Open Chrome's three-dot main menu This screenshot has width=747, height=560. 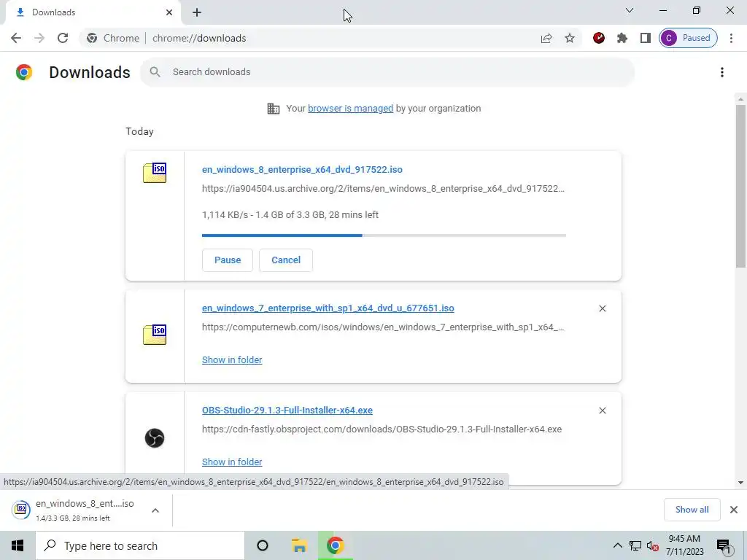click(731, 38)
